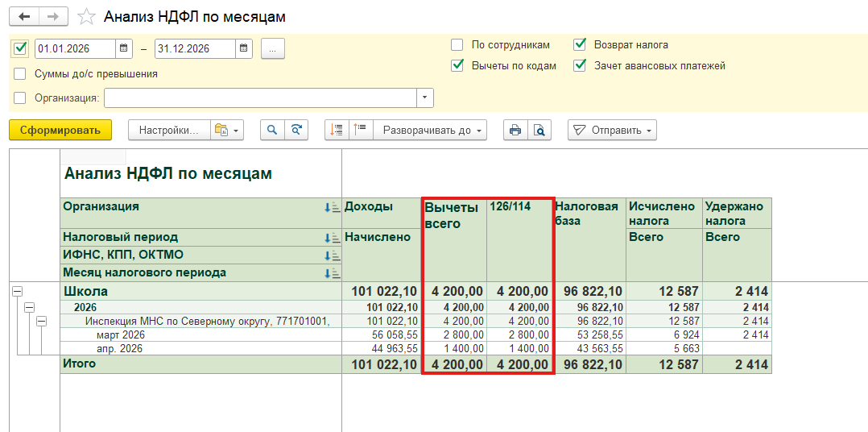
Task: Sort by Налоговый период icon
Action: pyautogui.click(x=332, y=238)
